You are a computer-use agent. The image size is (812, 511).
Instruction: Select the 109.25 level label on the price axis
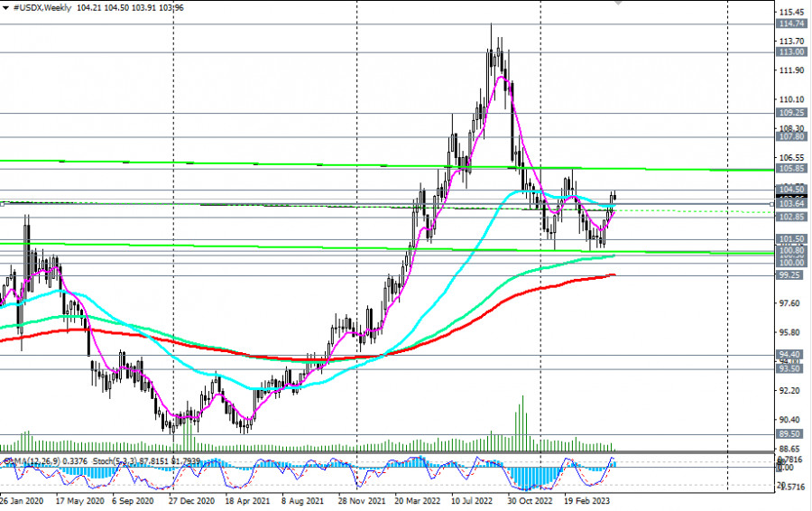pos(790,114)
